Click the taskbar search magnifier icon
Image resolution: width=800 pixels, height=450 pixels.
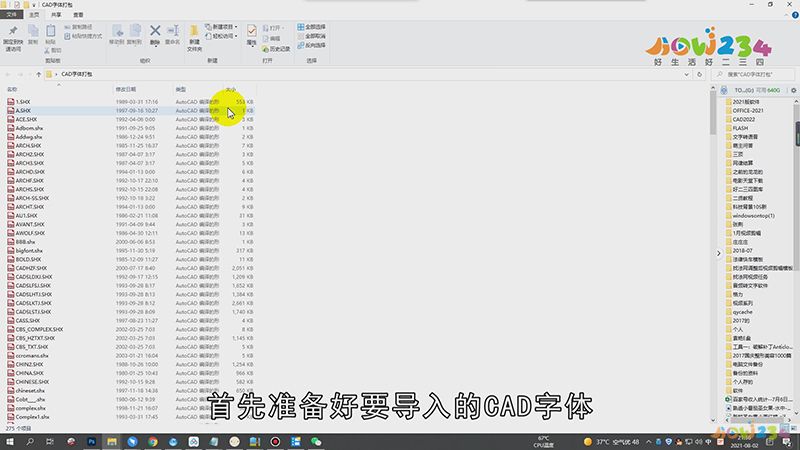tap(30, 442)
